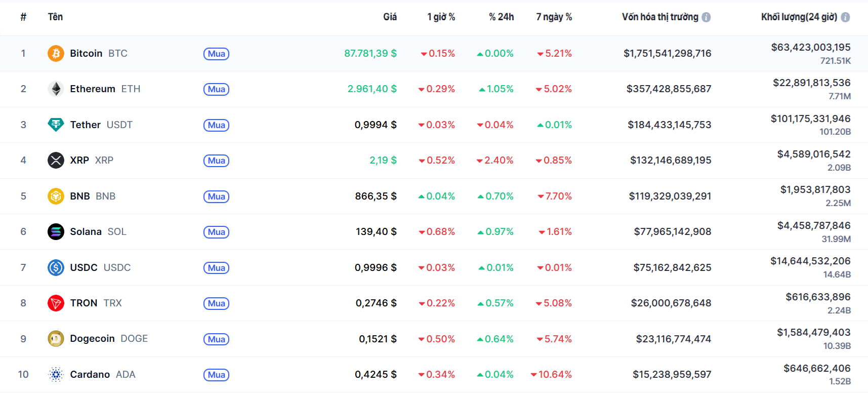Click the XRP logo icon
Viewport: 868px width, 395px height.
pyautogui.click(x=56, y=161)
